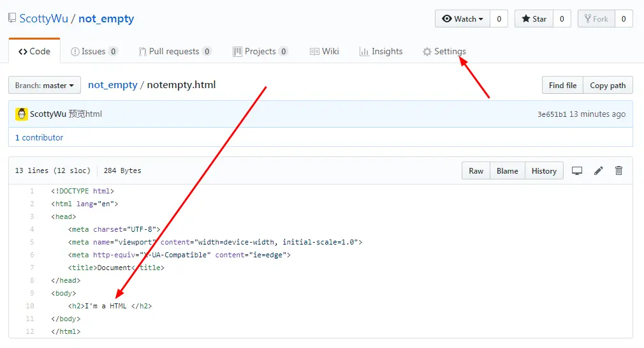
Task: Click the fork count next to Fork
Action: (x=624, y=19)
